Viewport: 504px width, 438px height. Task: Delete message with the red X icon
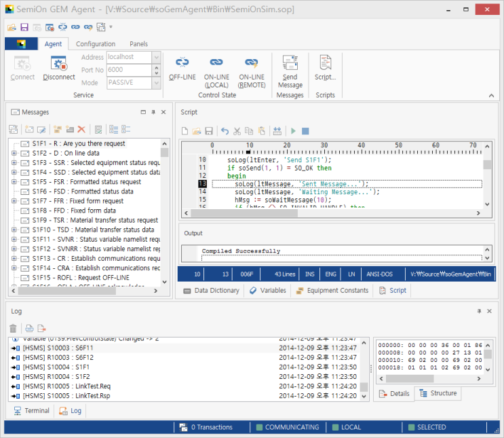(x=81, y=130)
